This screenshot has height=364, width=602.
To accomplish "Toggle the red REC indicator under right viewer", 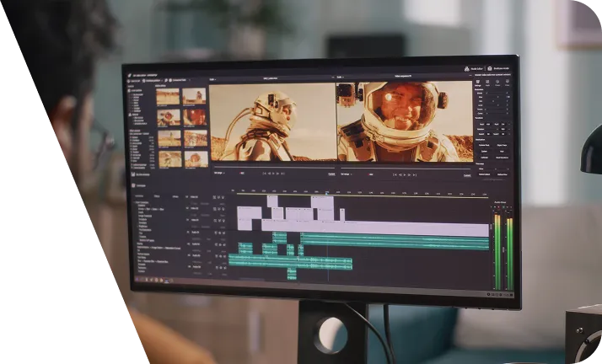I will point(370,174).
